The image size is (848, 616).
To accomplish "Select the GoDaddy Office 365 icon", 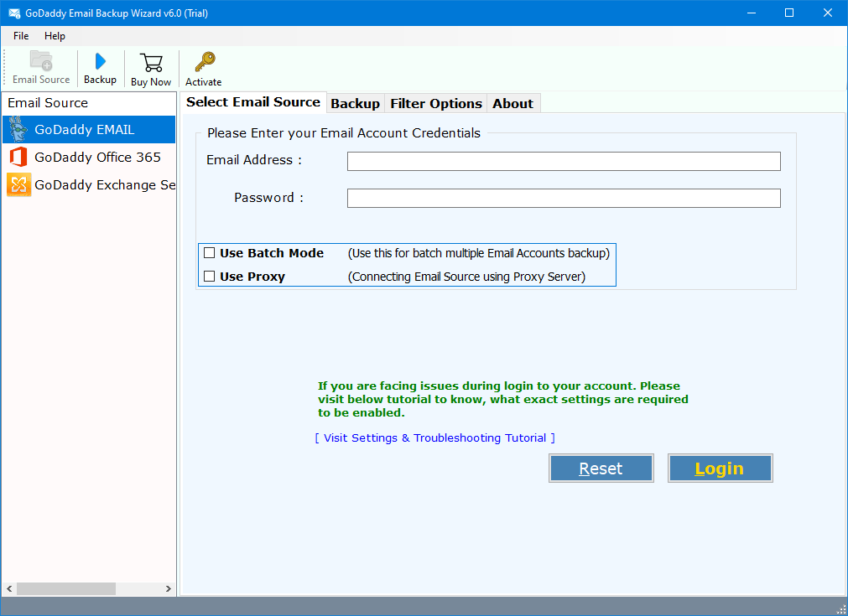I will [x=18, y=158].
